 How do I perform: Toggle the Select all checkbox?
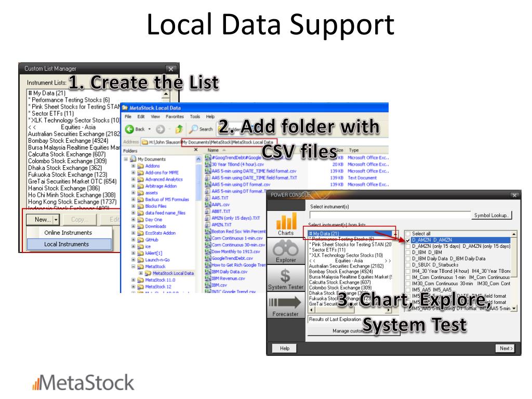408,234
